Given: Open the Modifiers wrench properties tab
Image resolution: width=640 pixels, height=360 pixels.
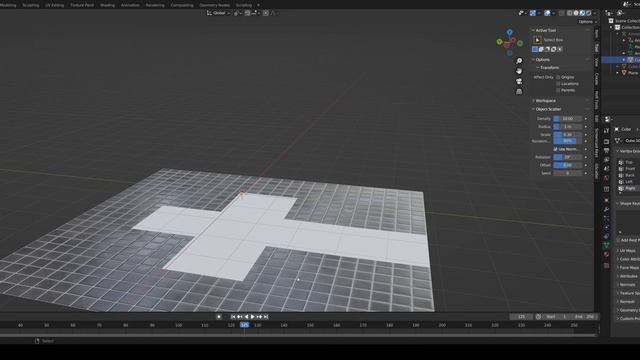Looking at the screenshot, I should 606,209.
